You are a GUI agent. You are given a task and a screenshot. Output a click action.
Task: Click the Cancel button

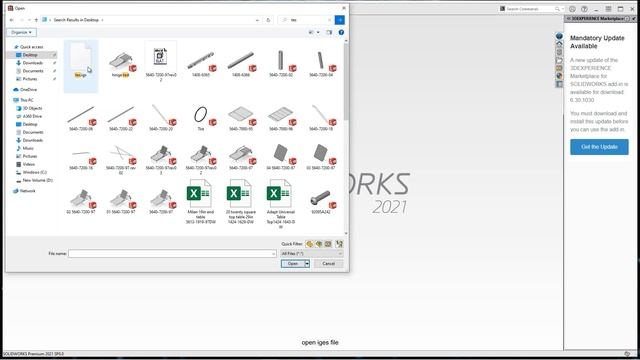pyautogui.click(x=329, y=264)
